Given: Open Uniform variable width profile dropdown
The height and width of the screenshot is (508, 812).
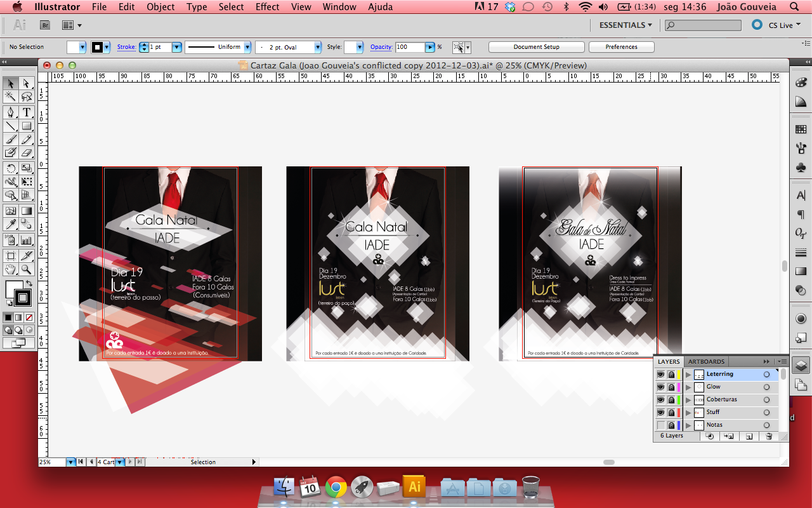Looking at the screenshot, I should [x=247, y=47].
